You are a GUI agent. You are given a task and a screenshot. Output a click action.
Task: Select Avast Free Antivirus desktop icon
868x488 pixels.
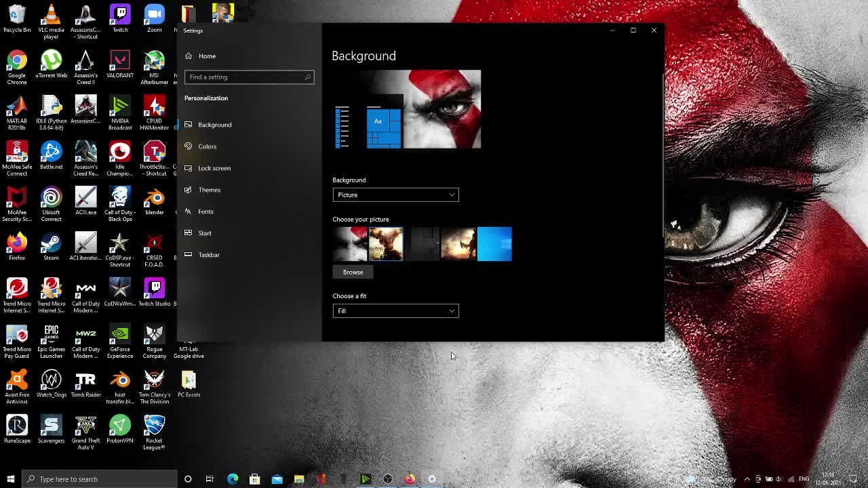point(17,387)
